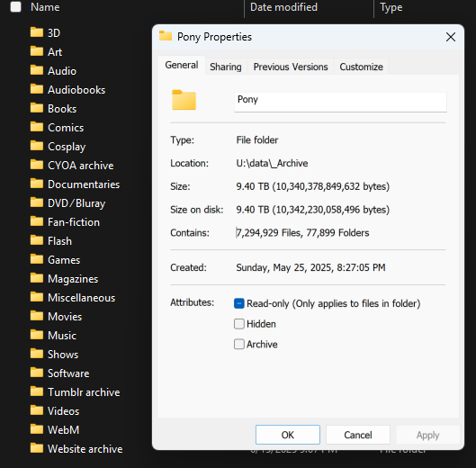Click the Documentaries folder name text

(84, 184)
